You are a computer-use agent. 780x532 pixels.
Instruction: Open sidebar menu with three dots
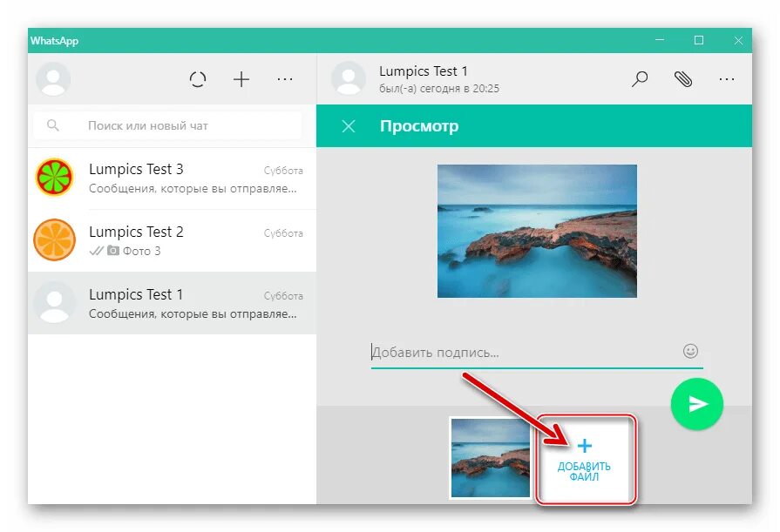pyautogui.click(x=284, y=79)
